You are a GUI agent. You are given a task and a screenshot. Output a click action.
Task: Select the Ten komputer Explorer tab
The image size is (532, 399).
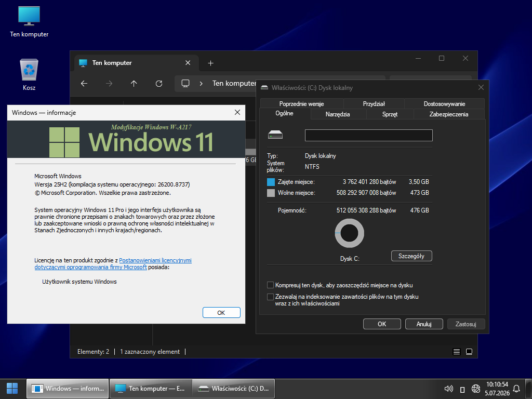[137, 63]
